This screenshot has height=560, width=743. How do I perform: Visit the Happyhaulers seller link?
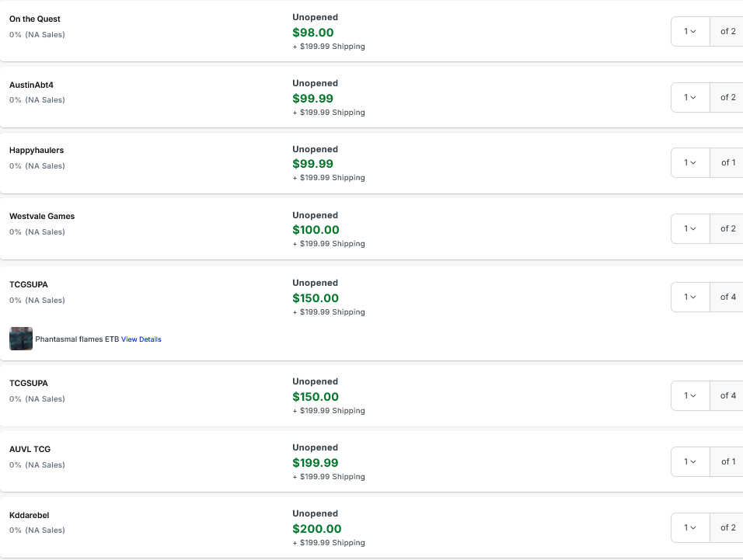pos(37,150)
